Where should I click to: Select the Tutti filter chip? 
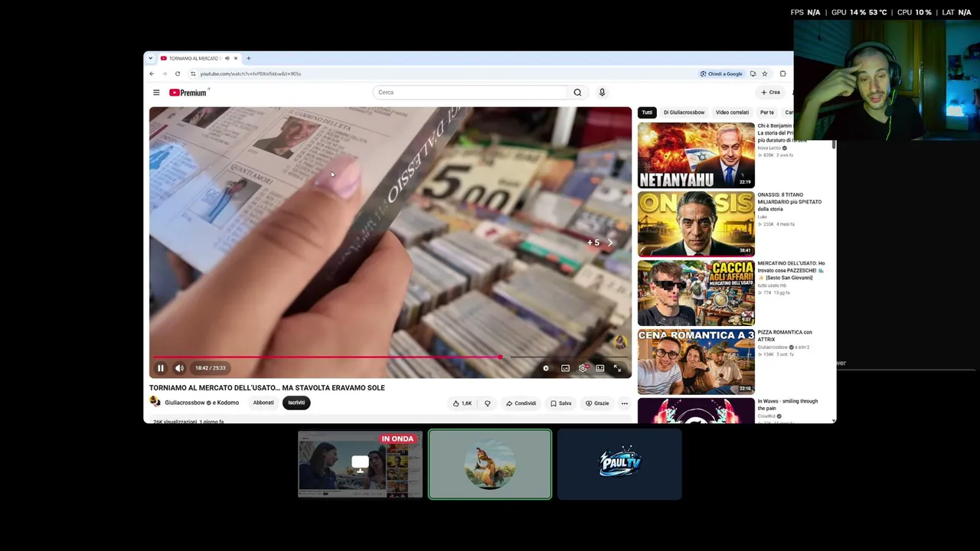647,112
